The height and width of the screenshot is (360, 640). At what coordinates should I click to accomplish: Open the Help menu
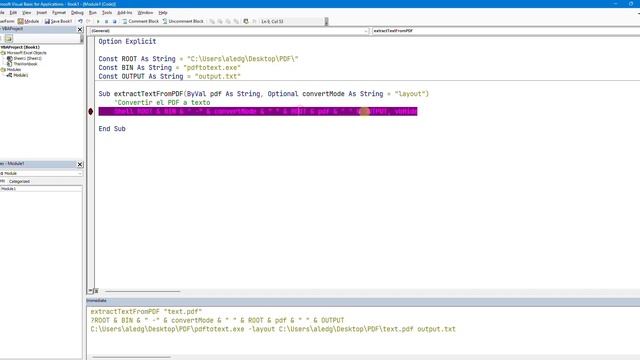(x=163, y=13)
